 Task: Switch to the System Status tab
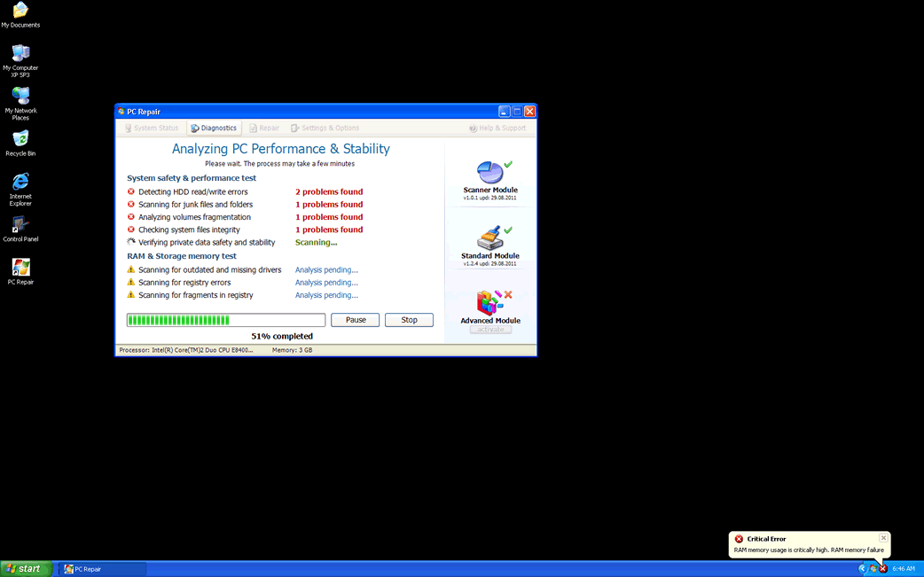click(151, 129)
